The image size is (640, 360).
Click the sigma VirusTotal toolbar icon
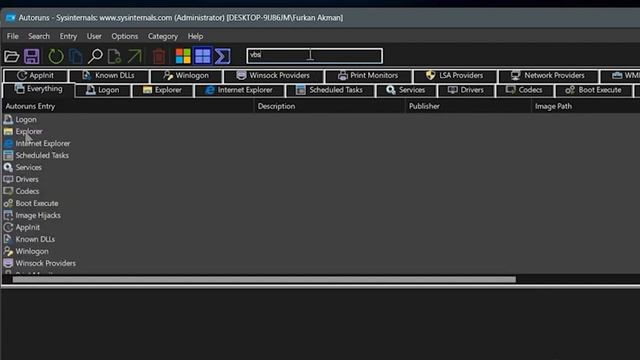pos(222,56)
